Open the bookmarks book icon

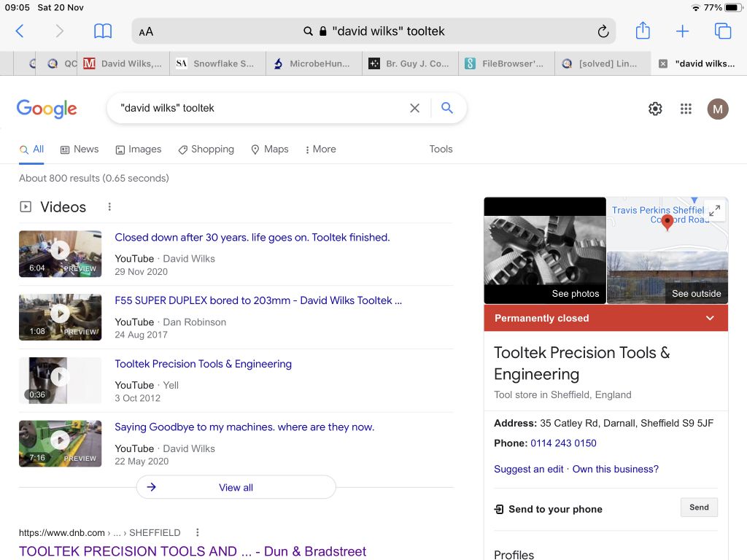point(103,31)
